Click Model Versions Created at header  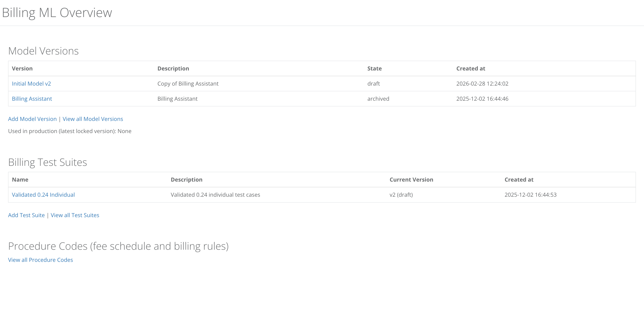click(x=471, y=69)
